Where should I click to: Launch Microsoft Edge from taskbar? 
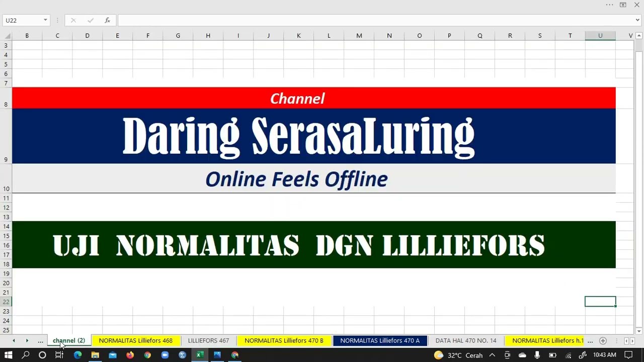click(x=77, y=355)
